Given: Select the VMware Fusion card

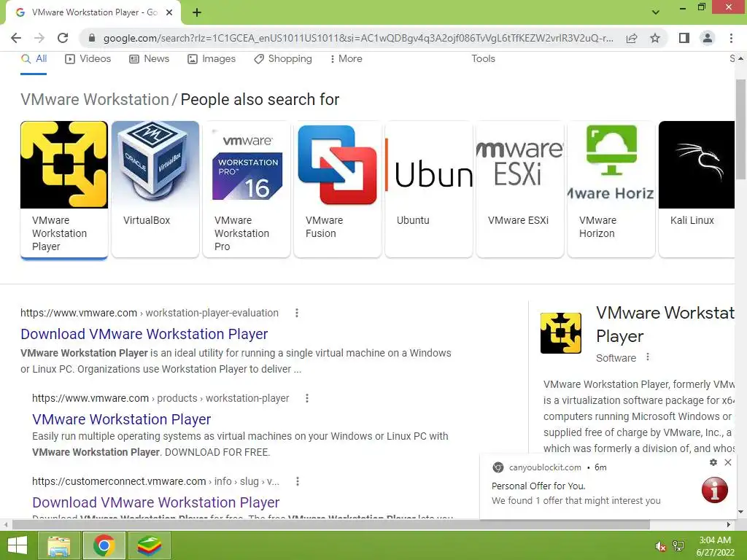Looking at the screenshot, I should click(338, 190).
